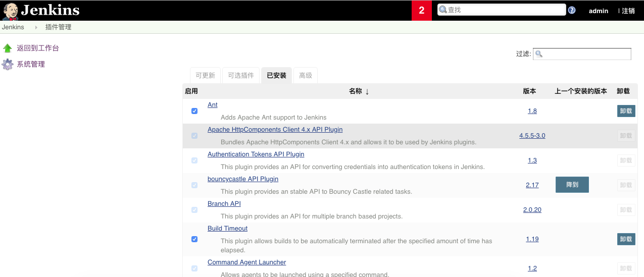Click the breadcrumb arrow after Jenkins

tap(36, 27)
